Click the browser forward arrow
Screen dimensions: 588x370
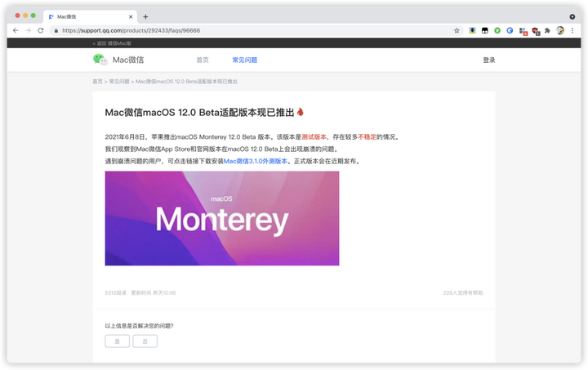pos(28,30)
